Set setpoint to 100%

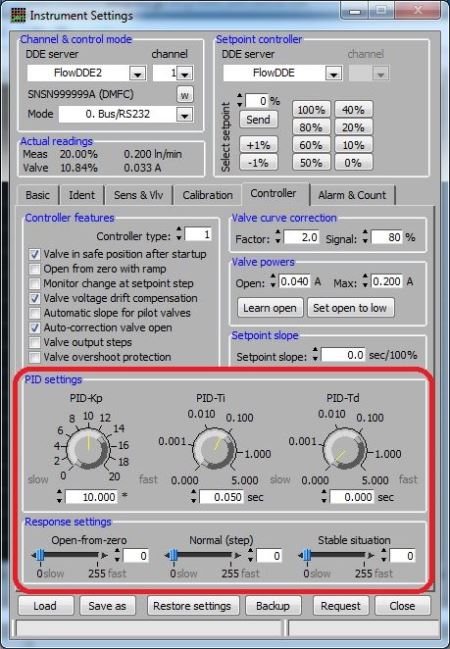[x=311, y=110]
